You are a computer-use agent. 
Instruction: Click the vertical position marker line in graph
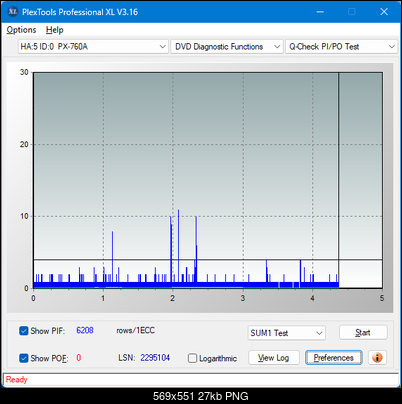[x=339, y=180]
